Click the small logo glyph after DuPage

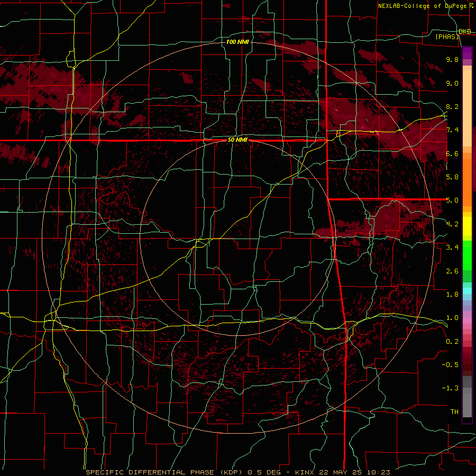click(471, 5)
